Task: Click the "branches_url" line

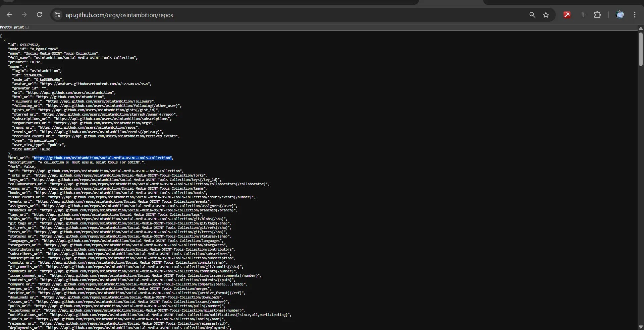Action: point(123,210)
